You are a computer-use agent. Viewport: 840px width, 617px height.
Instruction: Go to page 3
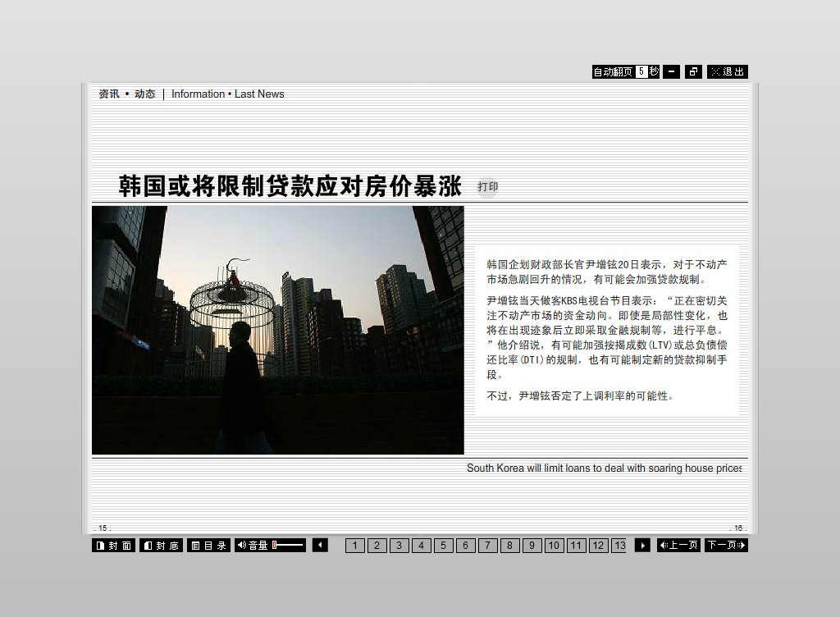(399, 546)
